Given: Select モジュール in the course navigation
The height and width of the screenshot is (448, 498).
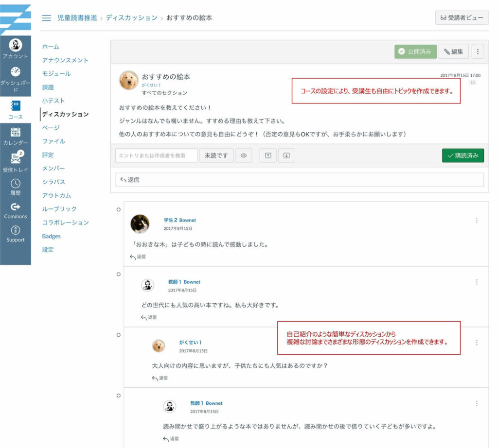Looking at the screenshot, I should (56, 74).
